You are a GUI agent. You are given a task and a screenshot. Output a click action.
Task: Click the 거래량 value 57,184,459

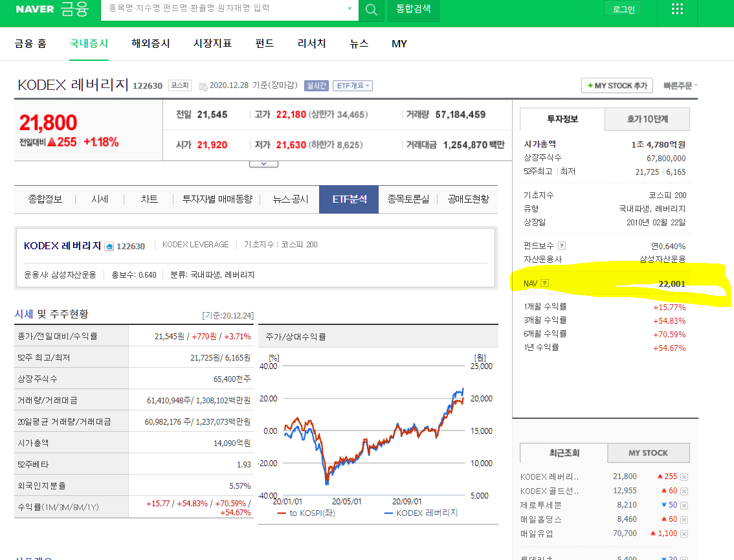pyautogui.click(x=460, y=115)
